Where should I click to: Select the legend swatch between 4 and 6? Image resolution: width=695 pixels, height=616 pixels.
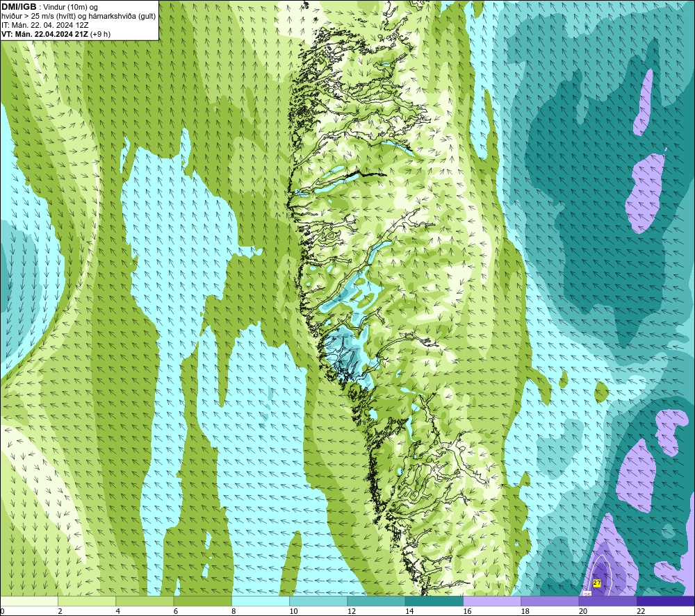point(145,601)
